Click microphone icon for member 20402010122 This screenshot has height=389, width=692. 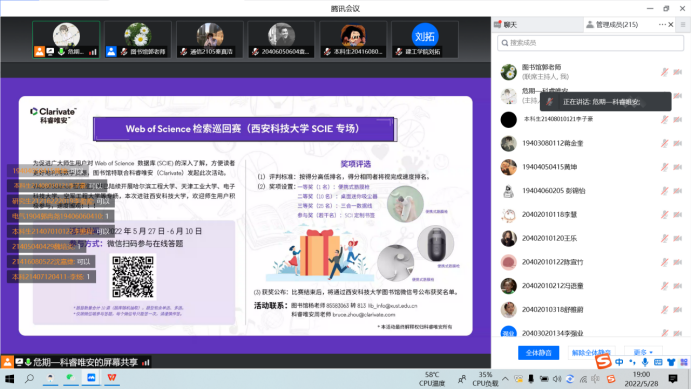pyautogui.click(x=664, y=262)
